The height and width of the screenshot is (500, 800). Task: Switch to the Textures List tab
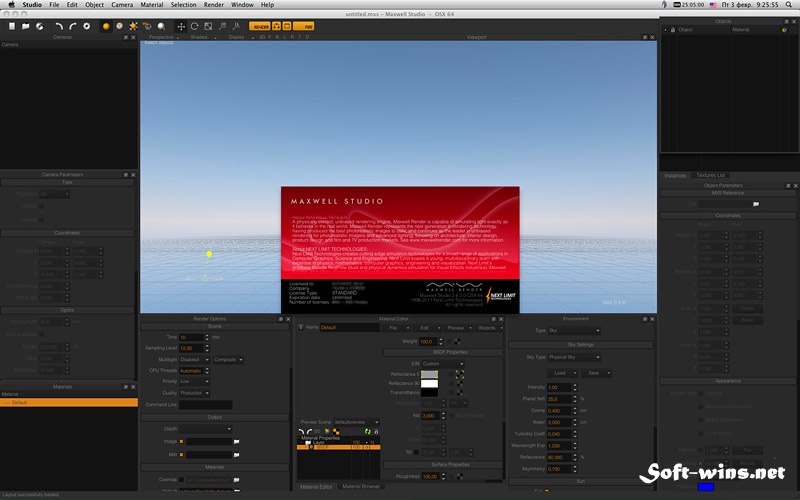coord(711,176)
